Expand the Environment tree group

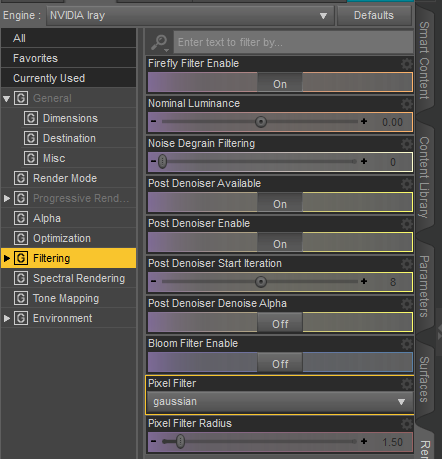pos(7,318)
